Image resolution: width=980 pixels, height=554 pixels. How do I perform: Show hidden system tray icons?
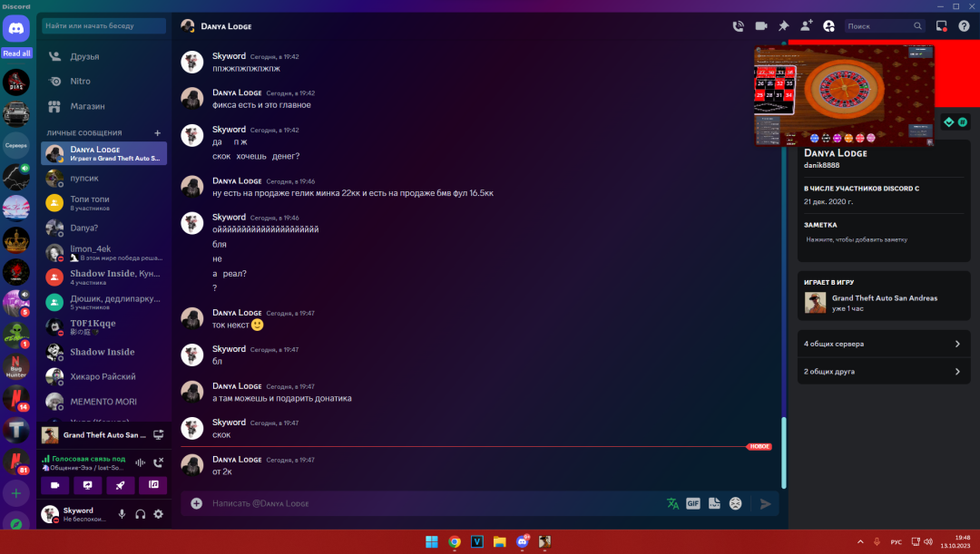tap(860, 541)
